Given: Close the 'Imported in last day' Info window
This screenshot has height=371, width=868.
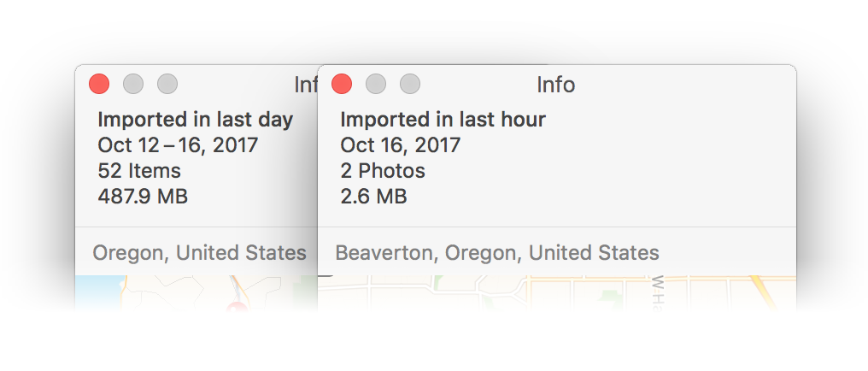Looking at the screenshot, I should pyautogui.click(x=99, y=84).
